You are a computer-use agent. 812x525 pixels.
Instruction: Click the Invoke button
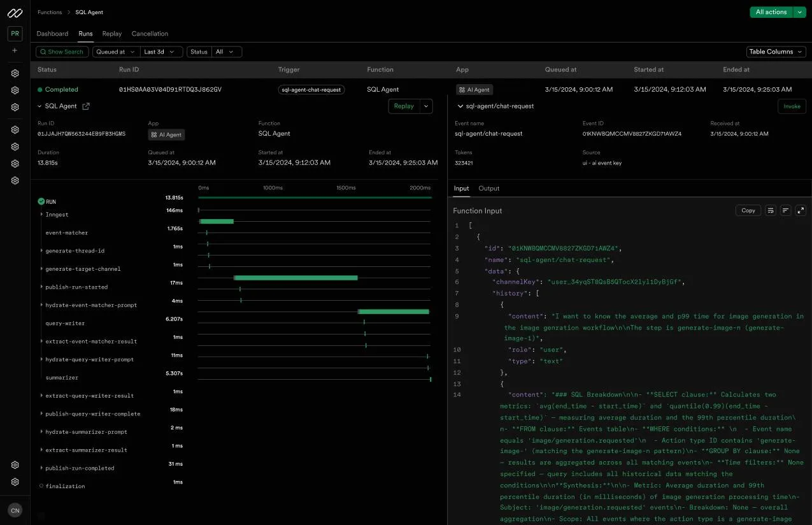point(792,106)
